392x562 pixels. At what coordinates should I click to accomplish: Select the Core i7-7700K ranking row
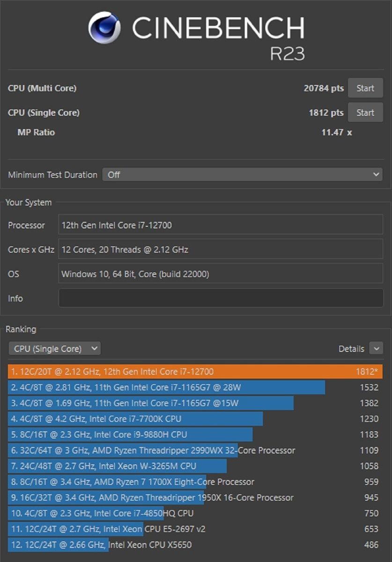(135, 419)
